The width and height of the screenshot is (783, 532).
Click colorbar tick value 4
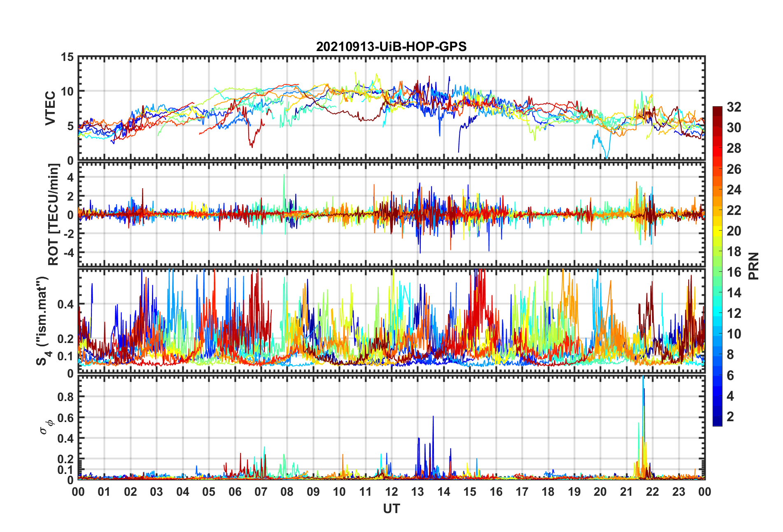[730, 396]
